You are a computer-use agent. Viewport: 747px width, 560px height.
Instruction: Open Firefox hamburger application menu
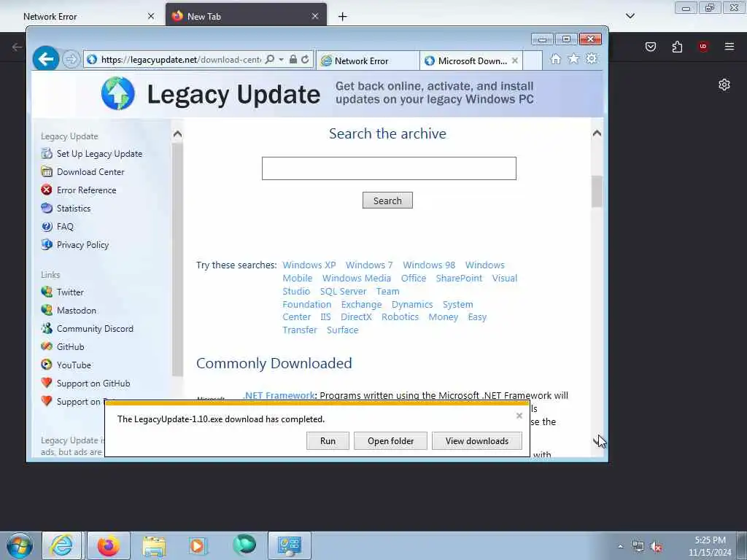[x=729, y=47]
